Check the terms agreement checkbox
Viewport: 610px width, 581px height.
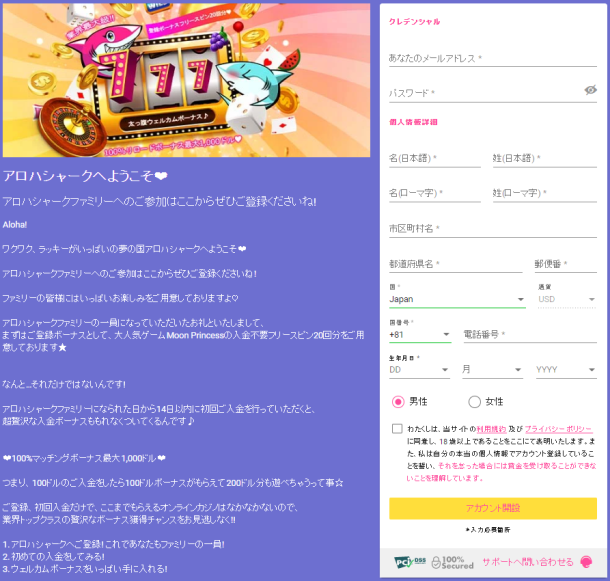tap(397, 429)
